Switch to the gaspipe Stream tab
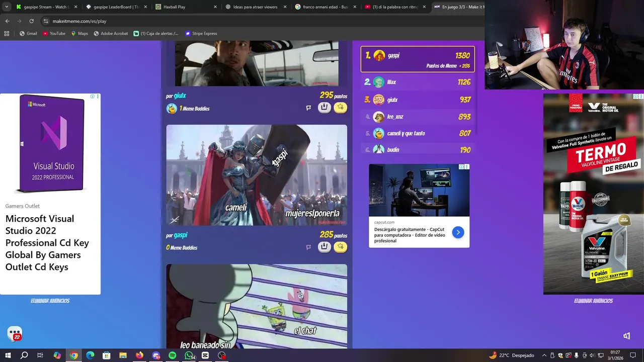 click(47, 7)
